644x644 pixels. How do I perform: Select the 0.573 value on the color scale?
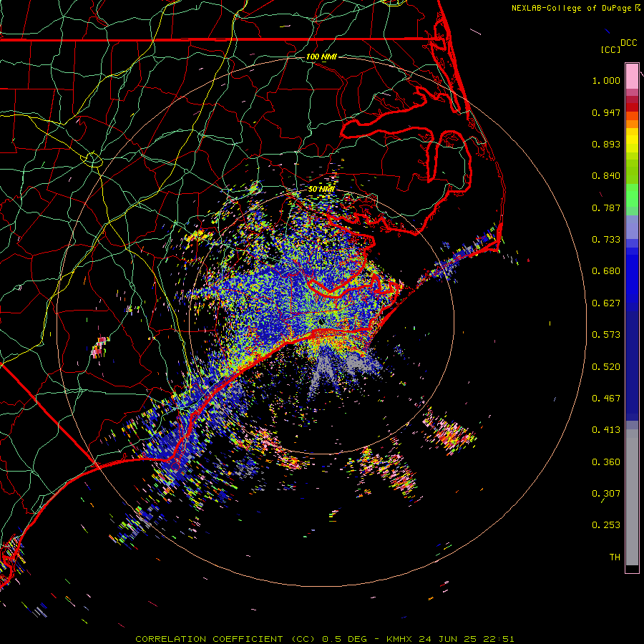[x=606, y=335]
